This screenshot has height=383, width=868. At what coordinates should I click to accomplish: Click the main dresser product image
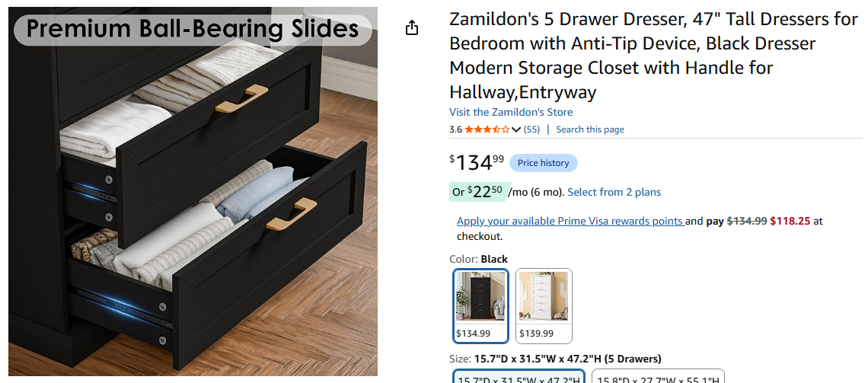(x=193, y=192)
